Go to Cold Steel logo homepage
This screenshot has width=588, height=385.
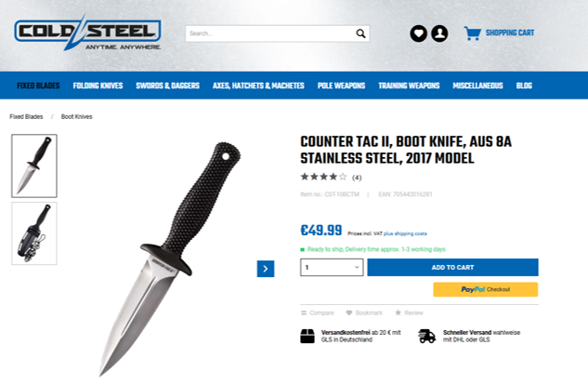pyautogui.click(x=87, y=33)
